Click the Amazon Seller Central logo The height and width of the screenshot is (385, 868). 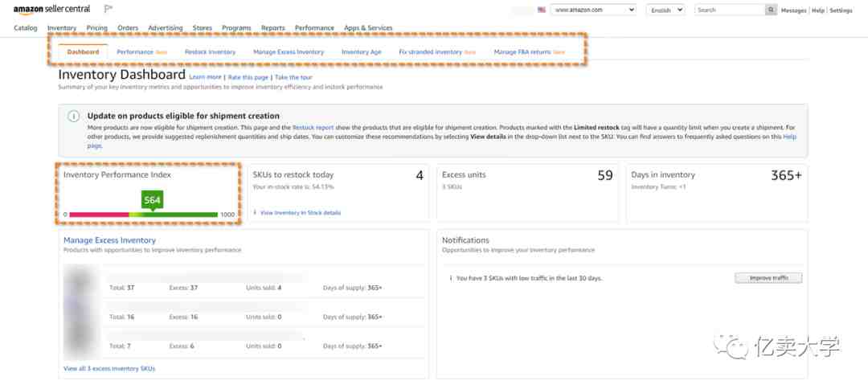(51, 10)
